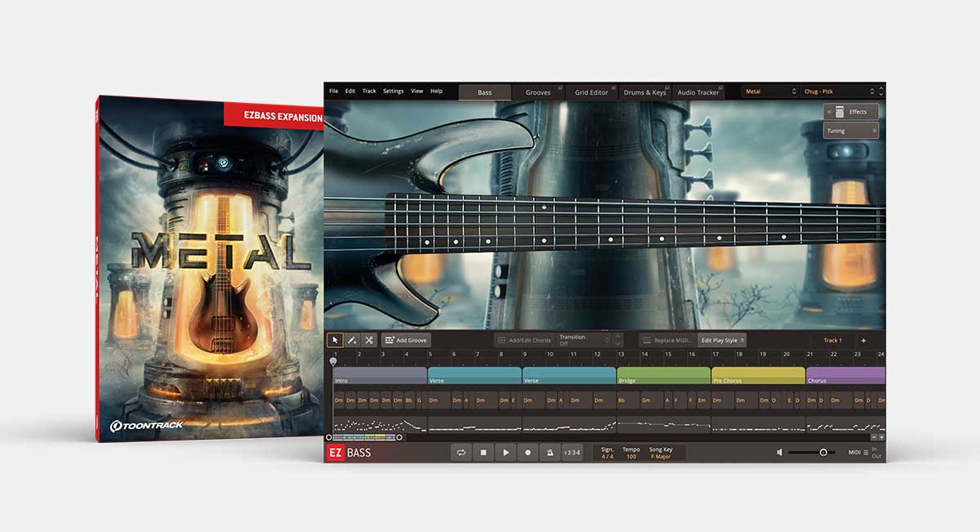Detach Grooves tab with pop-out icon
The width and height of the screenshot is (980, 532).
(x=560, y=87)
